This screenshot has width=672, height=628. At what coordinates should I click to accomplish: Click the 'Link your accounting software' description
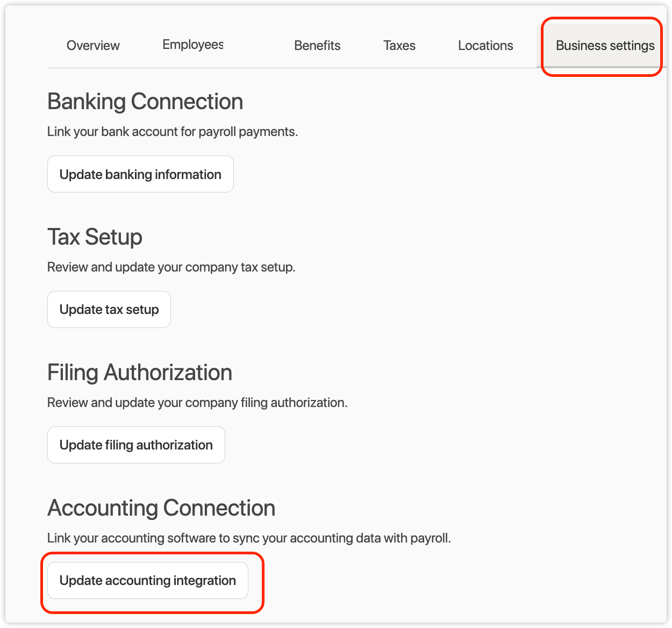coord(248,538)
